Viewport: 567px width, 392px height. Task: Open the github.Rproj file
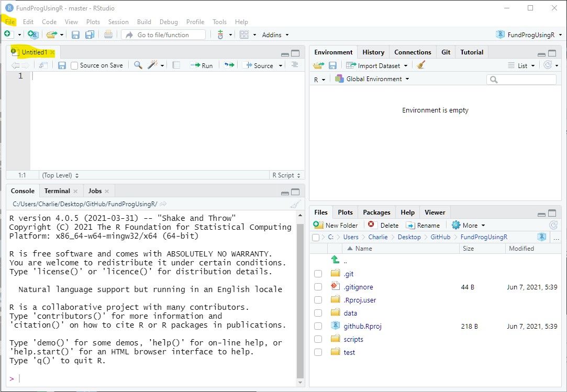362,326
